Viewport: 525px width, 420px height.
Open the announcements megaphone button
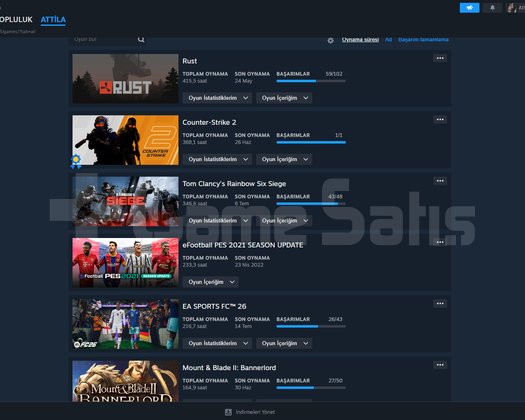click(469, 8)
